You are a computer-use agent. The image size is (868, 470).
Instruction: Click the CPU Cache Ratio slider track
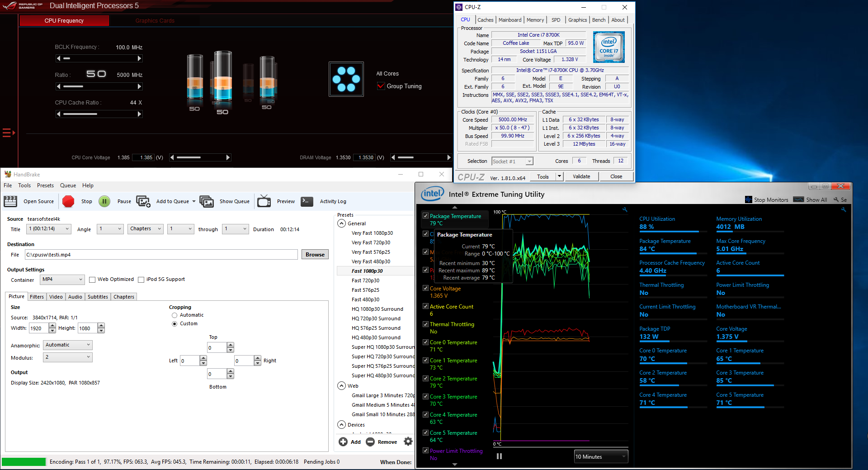pyautogui.click(x=99, y=114)
